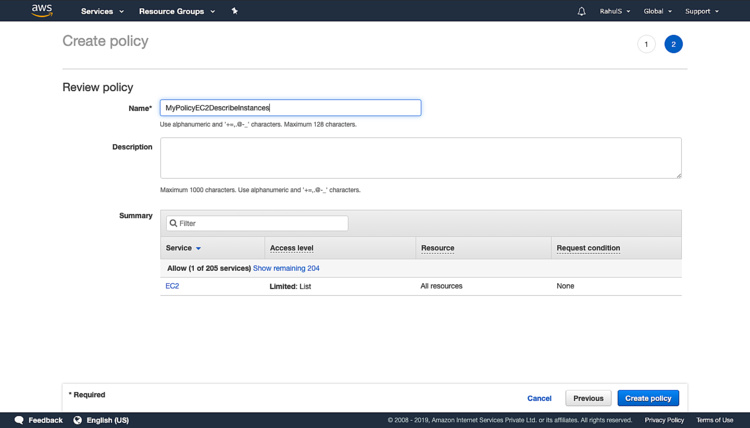The image size is (750, 428).
Task: Open the notifications bell icon
Action: tap(581, 11)
